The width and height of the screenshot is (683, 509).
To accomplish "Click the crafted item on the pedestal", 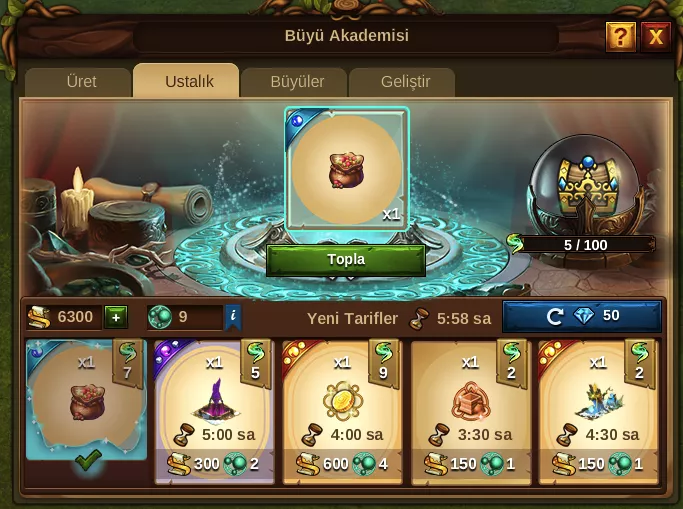I will 347,169.
